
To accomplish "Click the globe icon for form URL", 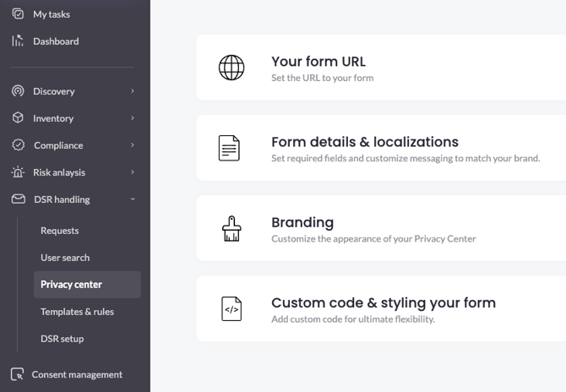I will 231,68.
